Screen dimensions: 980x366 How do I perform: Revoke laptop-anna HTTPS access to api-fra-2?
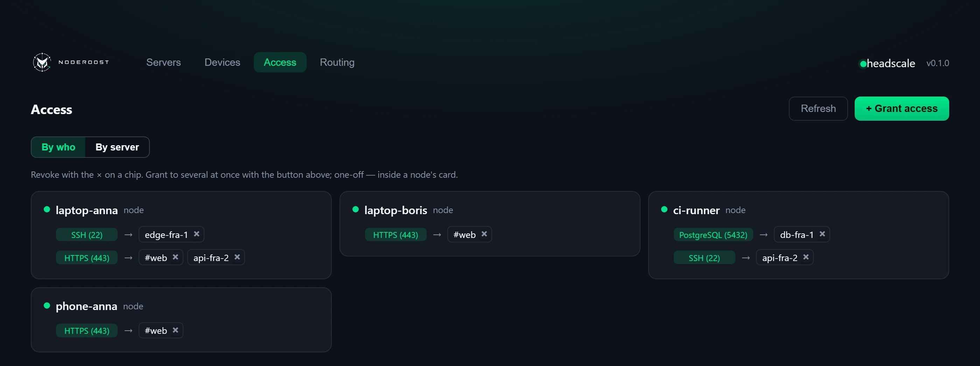[x=237, y=257]
